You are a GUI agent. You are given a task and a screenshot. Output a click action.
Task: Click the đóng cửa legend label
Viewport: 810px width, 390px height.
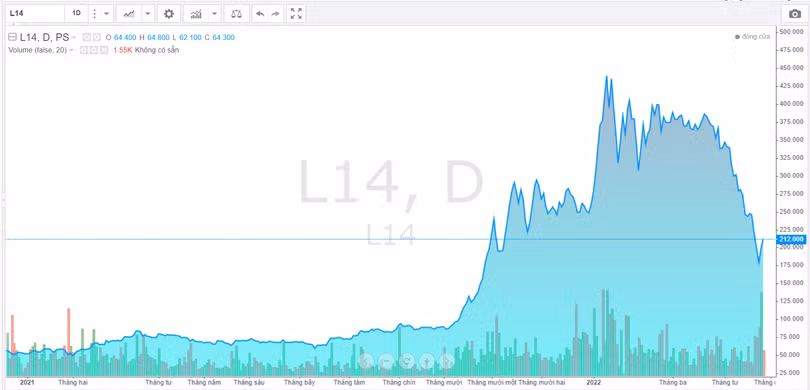click(756, 37)
